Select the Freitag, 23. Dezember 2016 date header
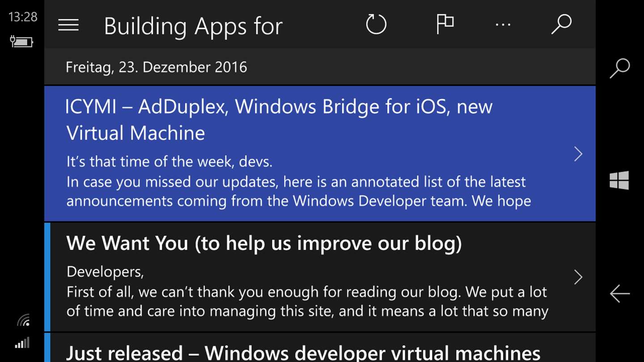 157,67
